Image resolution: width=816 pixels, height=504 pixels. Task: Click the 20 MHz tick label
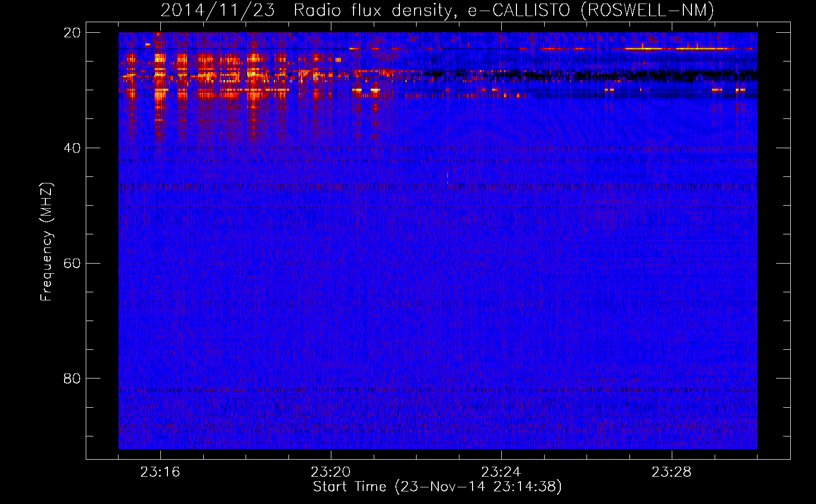[72, 33]
